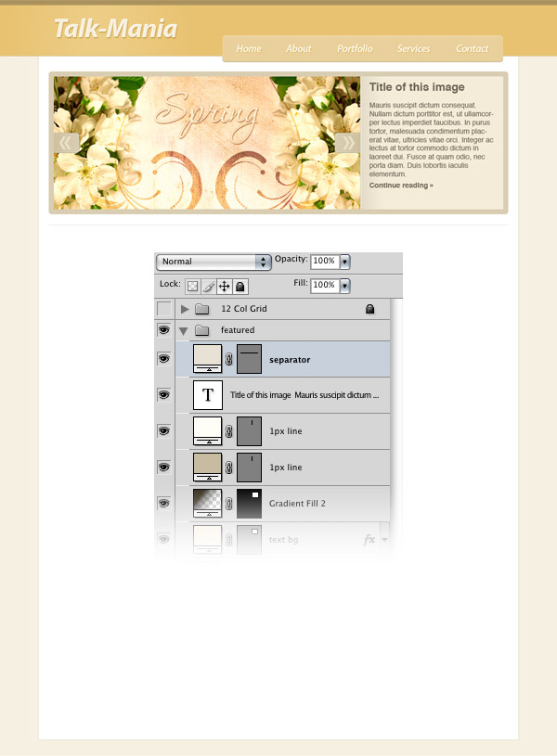Click the separator layer's mask link icon
The width and height of the screenshot is (557, 756).
point(229,359)
